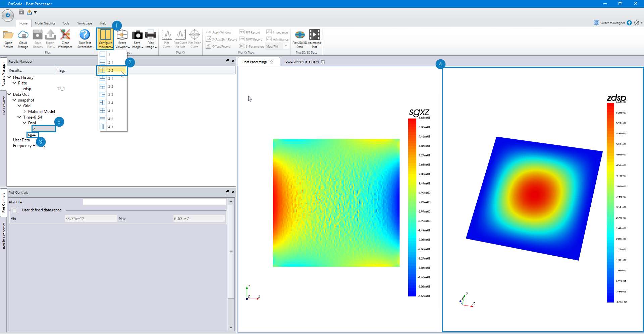The image size is (644, 334).
Task: Click the Apply Window button
Action: [218, 32]
